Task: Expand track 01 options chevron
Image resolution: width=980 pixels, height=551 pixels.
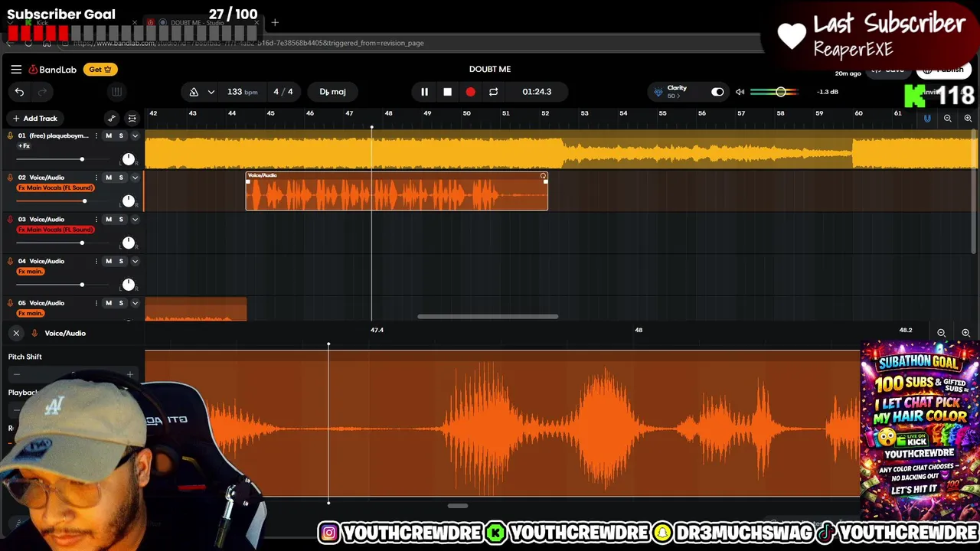Action: point(135,135)
